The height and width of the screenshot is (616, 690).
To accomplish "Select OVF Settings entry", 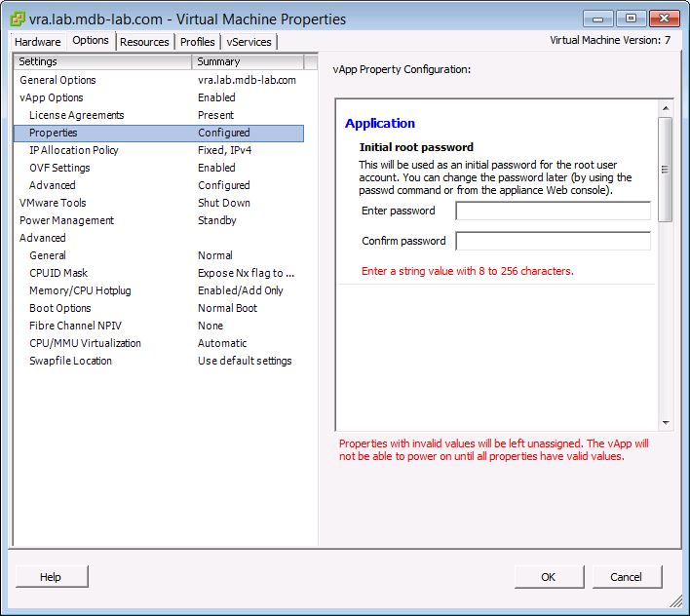I will 58,168.
